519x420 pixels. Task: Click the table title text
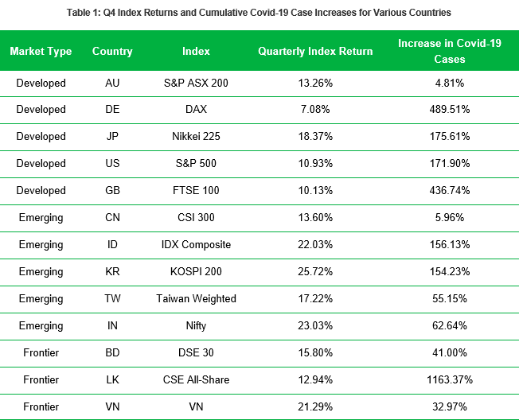259,12
